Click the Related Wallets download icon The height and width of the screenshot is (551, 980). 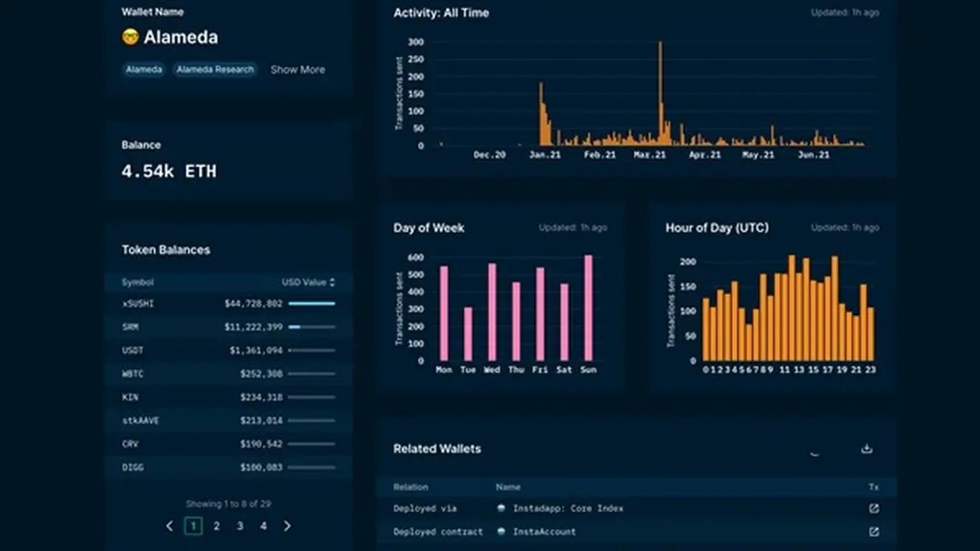point(867,448)
